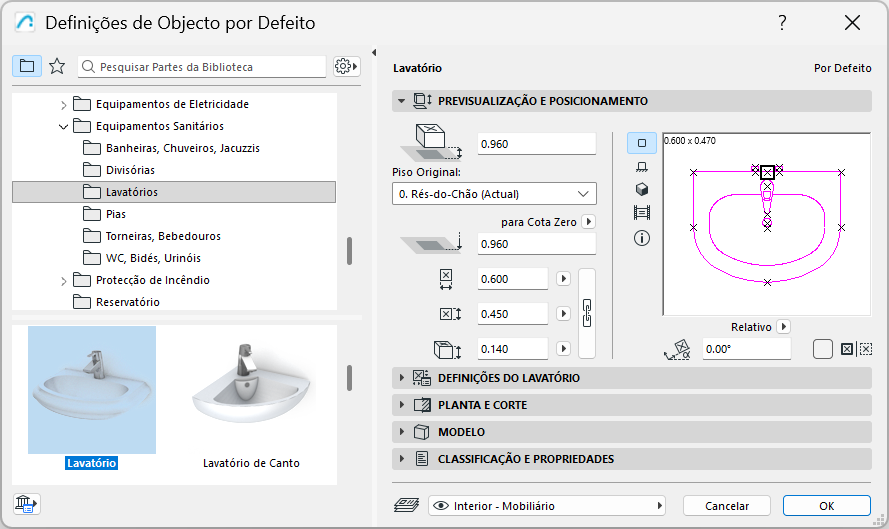Switch to folder view of library
889x529 pixels.
coord(27,66)
